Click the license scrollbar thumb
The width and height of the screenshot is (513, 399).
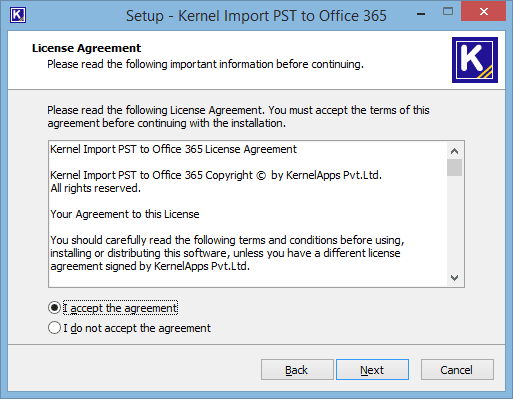[454, 167]
